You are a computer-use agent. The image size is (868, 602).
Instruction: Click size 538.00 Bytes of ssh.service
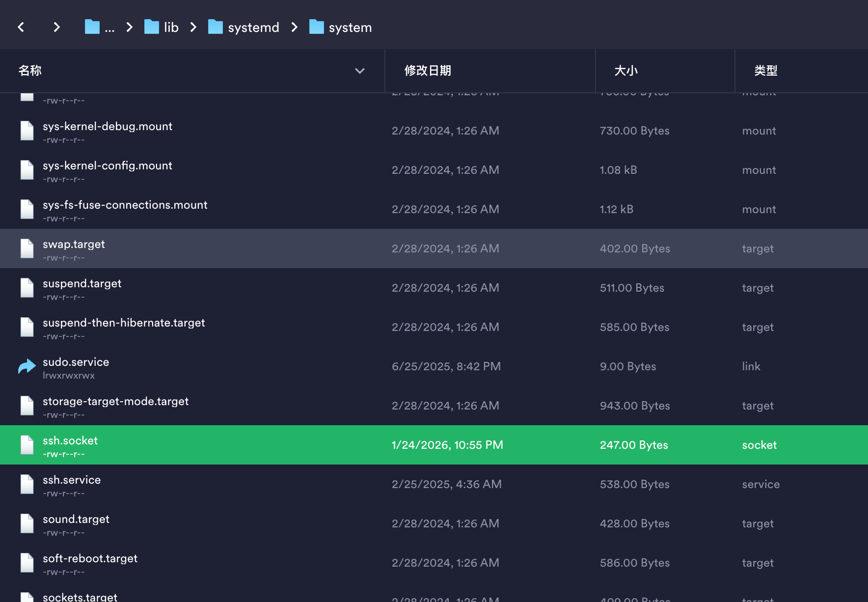[x=635, y=484]
